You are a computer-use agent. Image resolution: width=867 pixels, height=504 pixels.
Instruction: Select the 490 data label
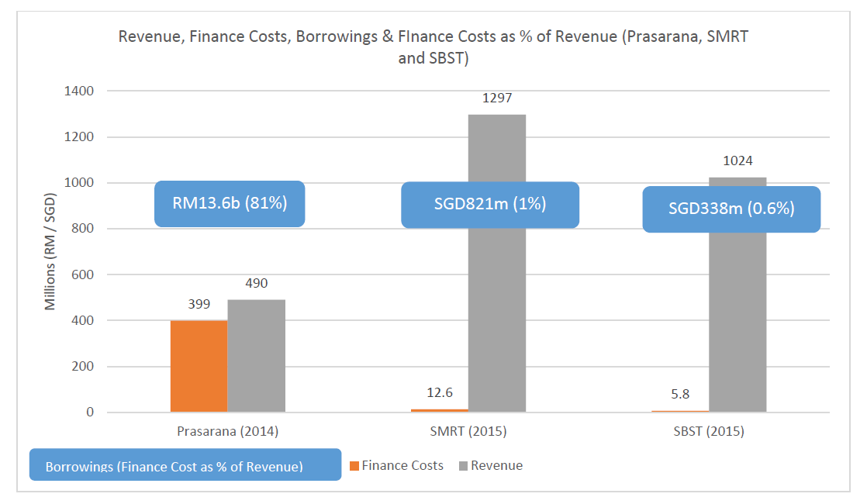point(256,284)
